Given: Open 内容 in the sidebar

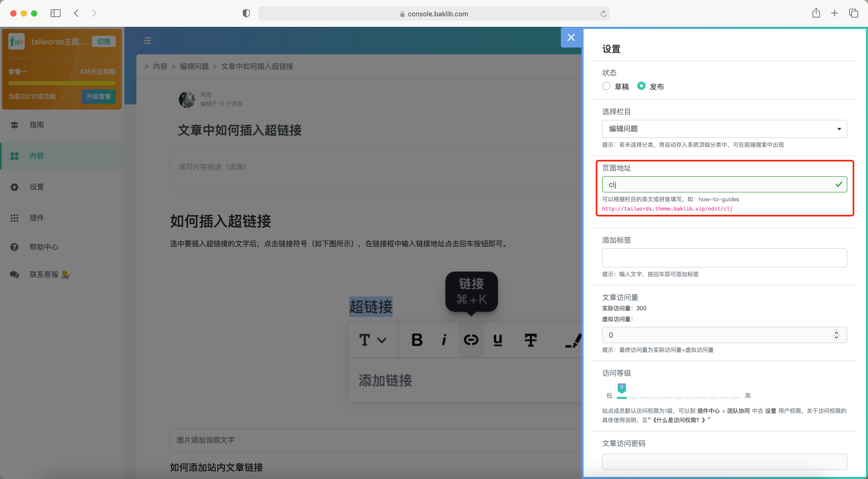Looking at the screenshot, I should pos(62,156).
